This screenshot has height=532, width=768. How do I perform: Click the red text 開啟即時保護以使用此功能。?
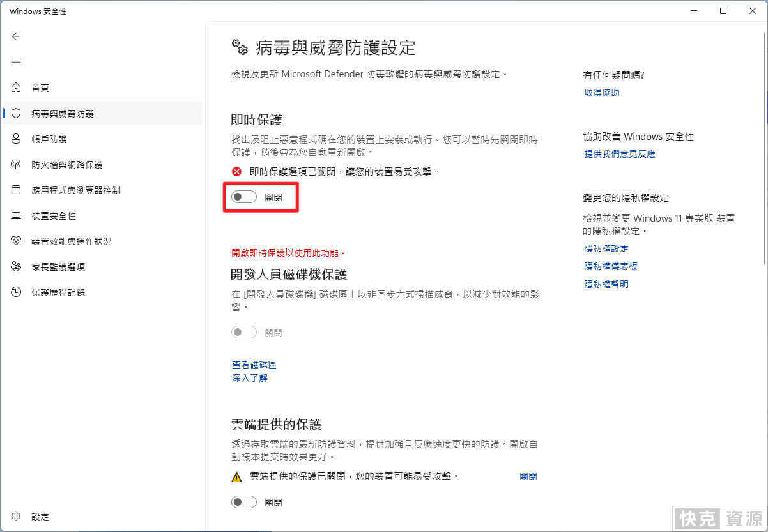tap(289, 253)
